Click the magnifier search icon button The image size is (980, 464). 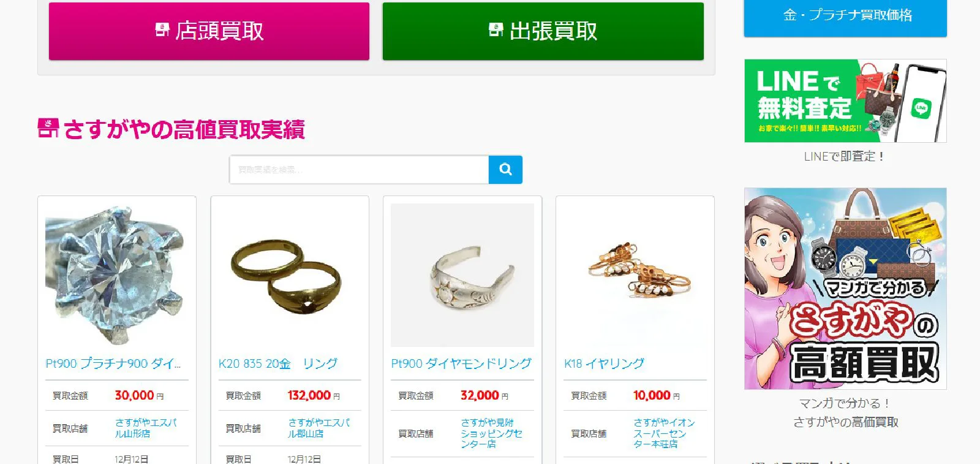(505, 170)
